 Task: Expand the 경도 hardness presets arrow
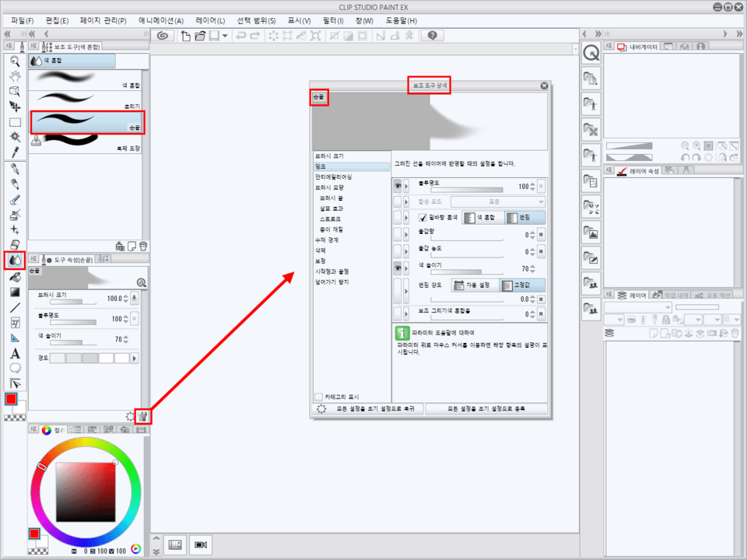[x=135, y=358]
